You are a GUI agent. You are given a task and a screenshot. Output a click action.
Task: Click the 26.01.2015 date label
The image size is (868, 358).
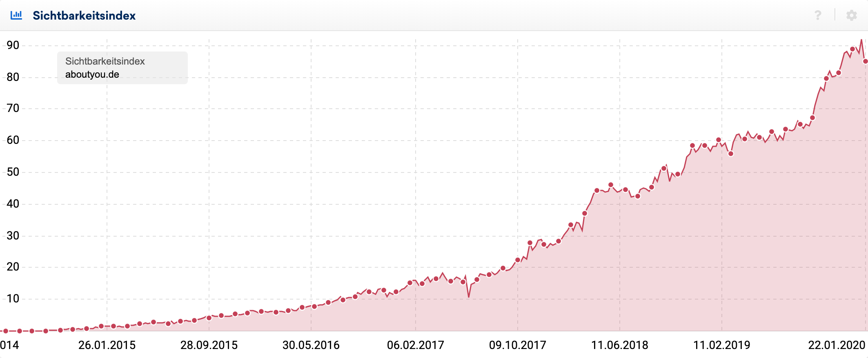click(107, 345)
